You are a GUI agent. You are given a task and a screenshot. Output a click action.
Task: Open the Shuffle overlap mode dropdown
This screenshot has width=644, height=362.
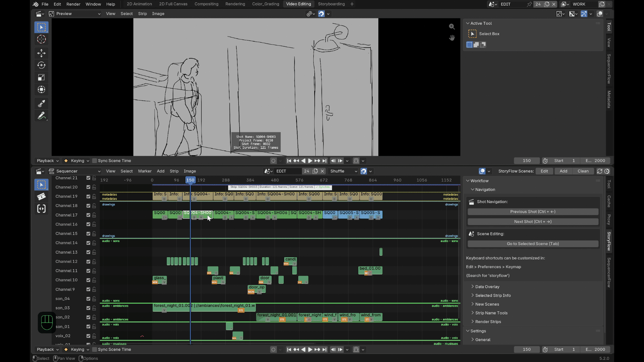coord(343,171)
